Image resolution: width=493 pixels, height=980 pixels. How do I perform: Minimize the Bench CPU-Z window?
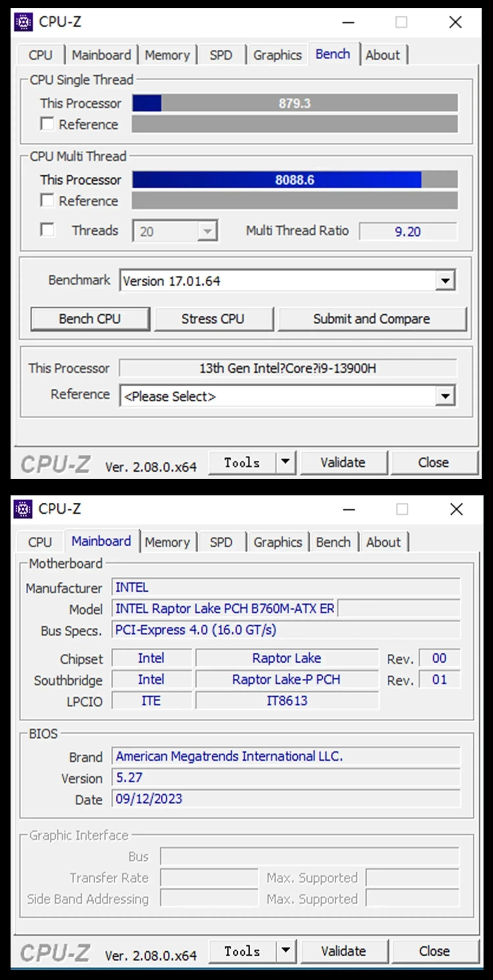click(x=348, y=22)
